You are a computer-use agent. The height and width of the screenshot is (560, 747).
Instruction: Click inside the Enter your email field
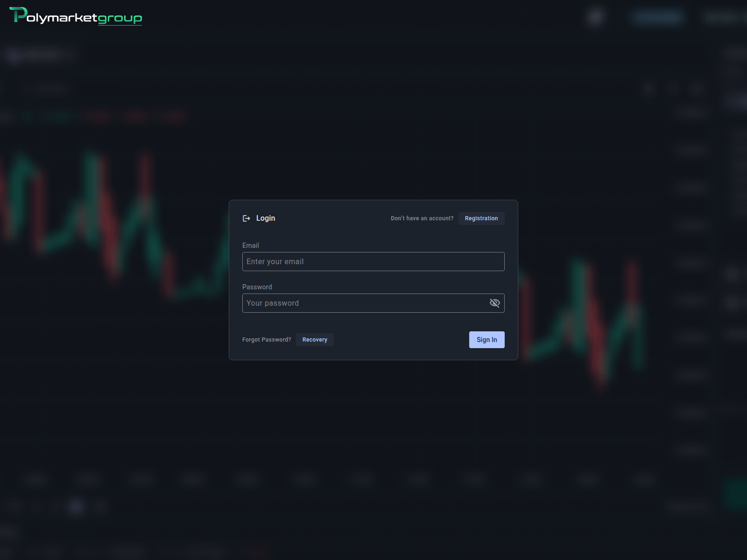coord(373,261)
